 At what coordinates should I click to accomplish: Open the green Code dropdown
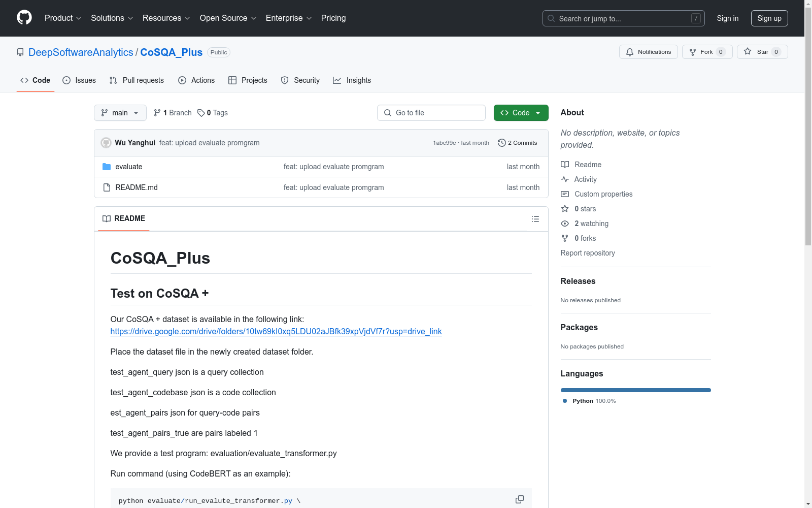[521, 113]
